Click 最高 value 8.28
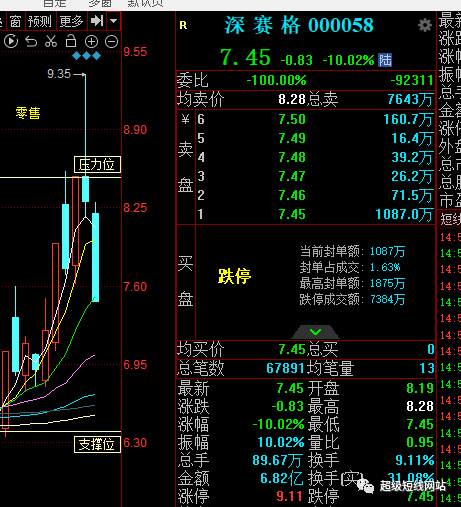This screenshot has width=461, height=507. pyautogui.click(x=420, y=406)
